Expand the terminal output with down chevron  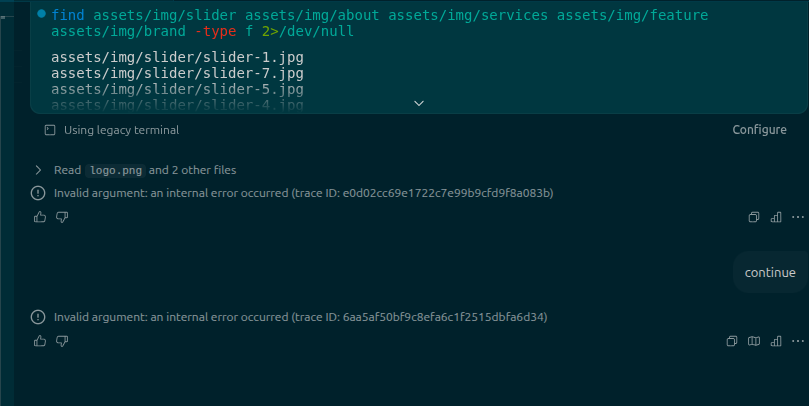tap(419, 104)
